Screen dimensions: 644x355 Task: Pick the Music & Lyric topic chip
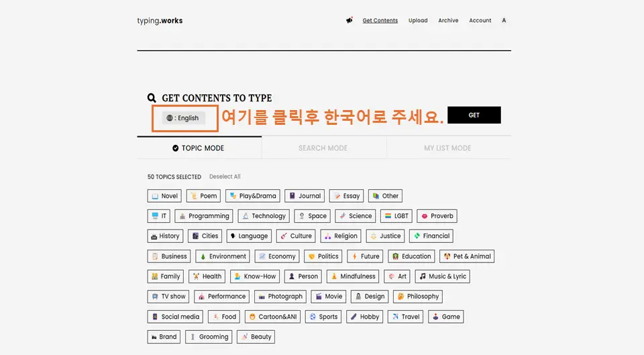[442, 276]
